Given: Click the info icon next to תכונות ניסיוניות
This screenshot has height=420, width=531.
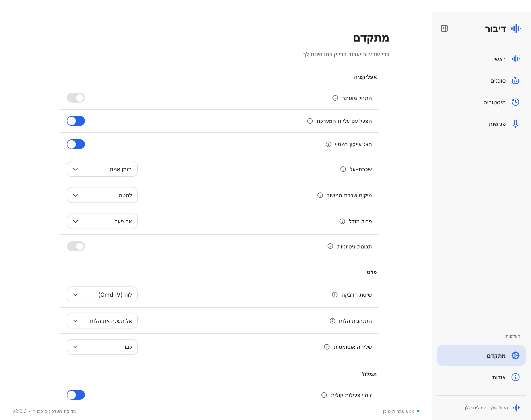Looking at the screenshot, I should click(330, 246).
